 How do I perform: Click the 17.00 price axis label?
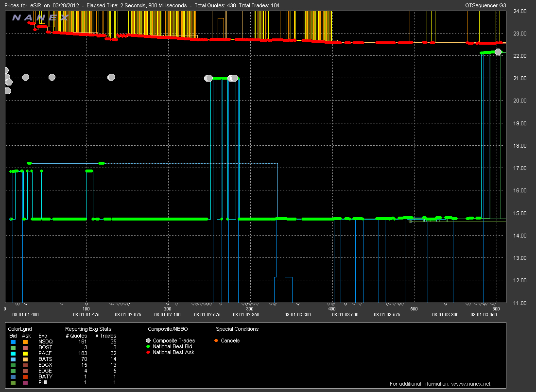(520, 168)
